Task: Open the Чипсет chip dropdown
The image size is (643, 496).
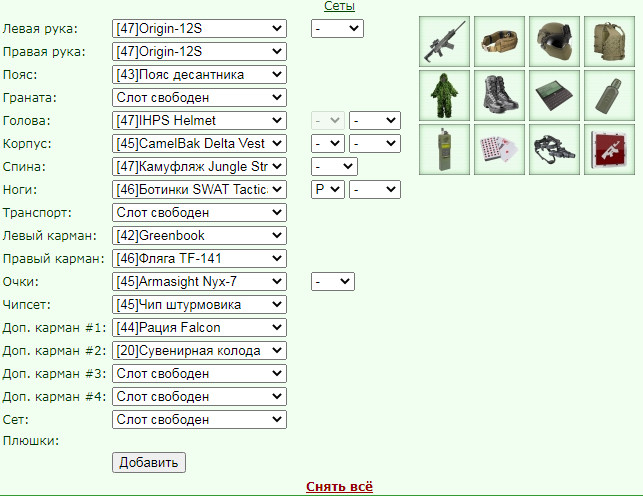Action: tap(199, 305)
